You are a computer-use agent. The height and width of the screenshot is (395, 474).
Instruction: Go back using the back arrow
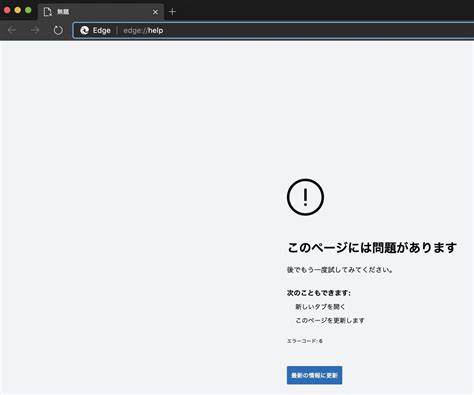12,30
